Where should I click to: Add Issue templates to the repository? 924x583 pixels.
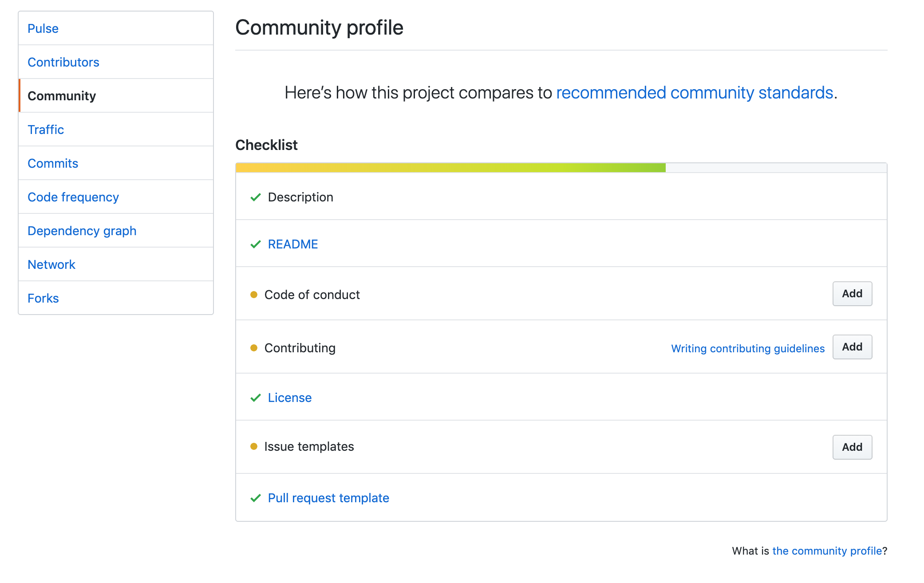(x=852, y=447)
